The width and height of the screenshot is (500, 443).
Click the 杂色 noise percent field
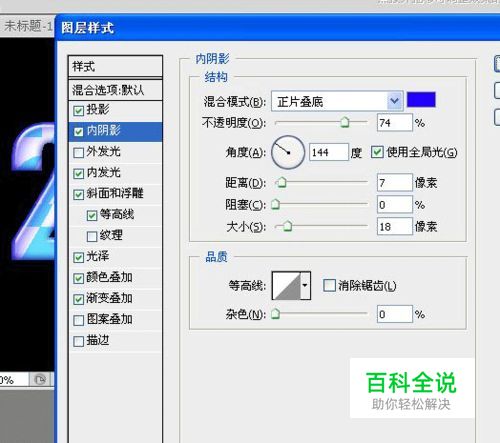pos(395,314)
